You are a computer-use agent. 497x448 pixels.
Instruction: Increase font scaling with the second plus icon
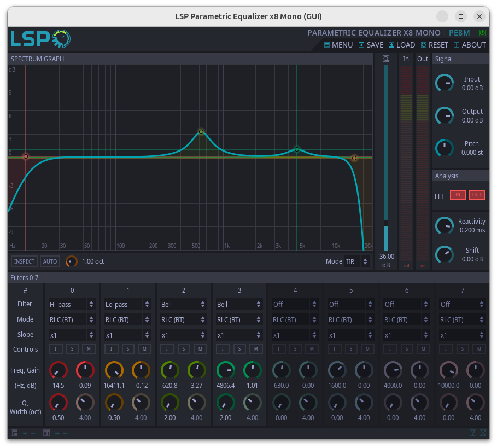[57, 433]
